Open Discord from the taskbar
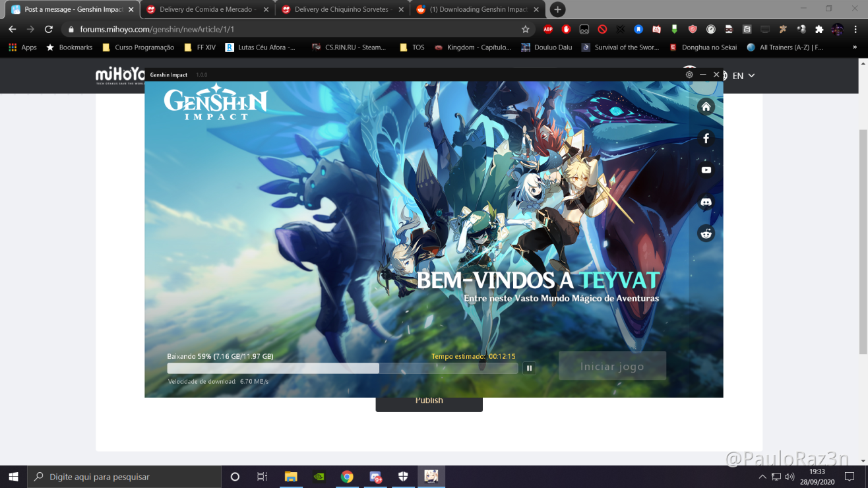 coord(375,476)
